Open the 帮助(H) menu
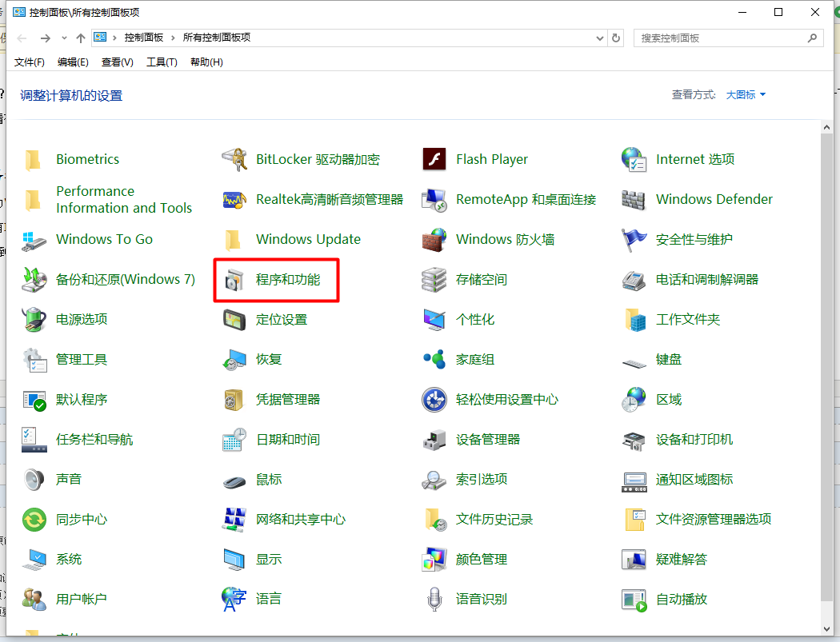 point(206,62)
